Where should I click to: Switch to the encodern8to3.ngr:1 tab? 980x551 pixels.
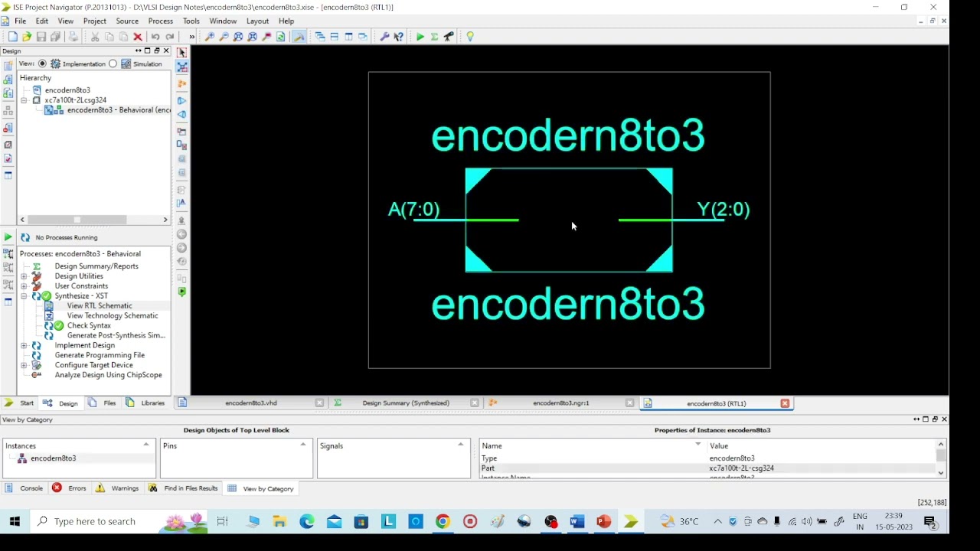point(560,403)
